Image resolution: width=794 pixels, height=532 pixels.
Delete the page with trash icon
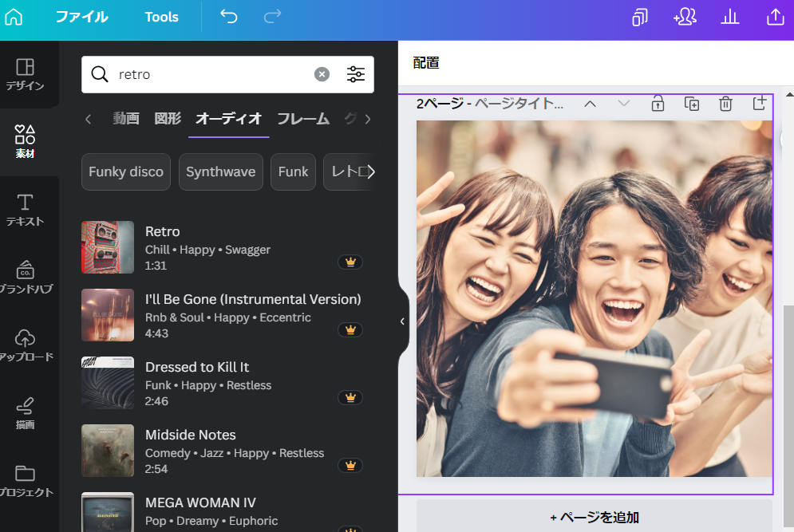tap(725, 104)
